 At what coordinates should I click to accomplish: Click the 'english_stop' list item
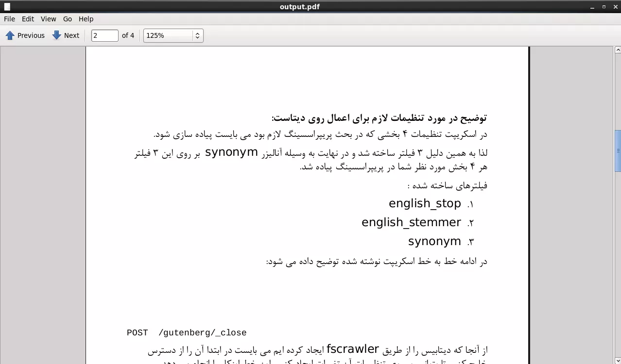click(x=425, y=204)
